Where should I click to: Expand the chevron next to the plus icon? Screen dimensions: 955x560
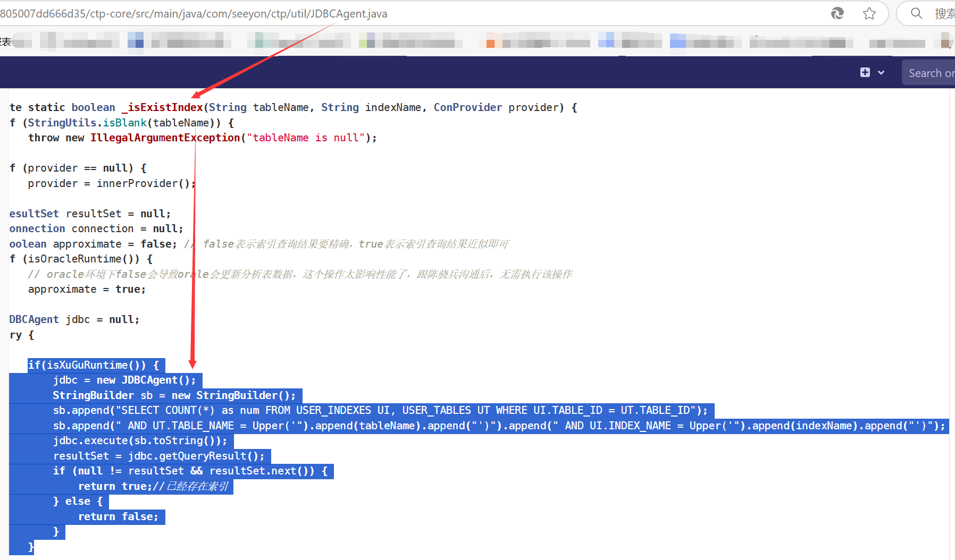tap(881, 73)
